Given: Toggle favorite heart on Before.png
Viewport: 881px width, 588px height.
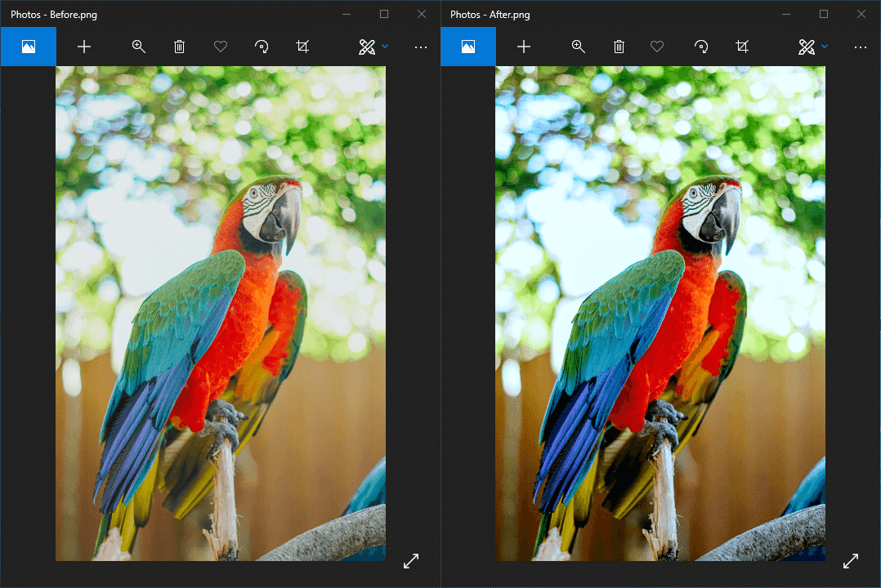Looking at the screenshot, I should [221, 47].
